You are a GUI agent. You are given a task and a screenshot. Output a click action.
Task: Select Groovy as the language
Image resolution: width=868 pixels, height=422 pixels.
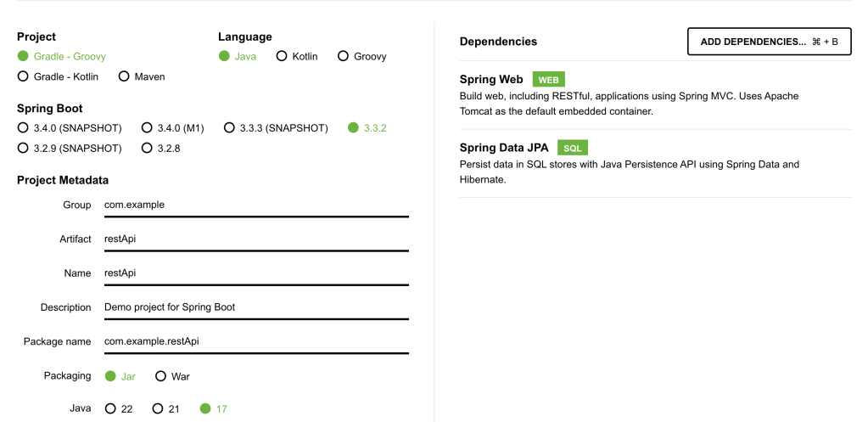click(x=343, y=57)
